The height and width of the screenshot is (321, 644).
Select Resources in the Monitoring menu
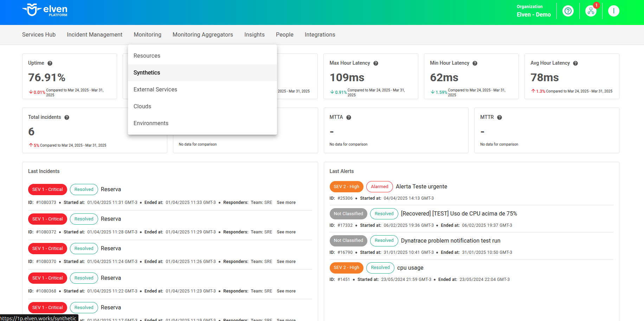147,56
